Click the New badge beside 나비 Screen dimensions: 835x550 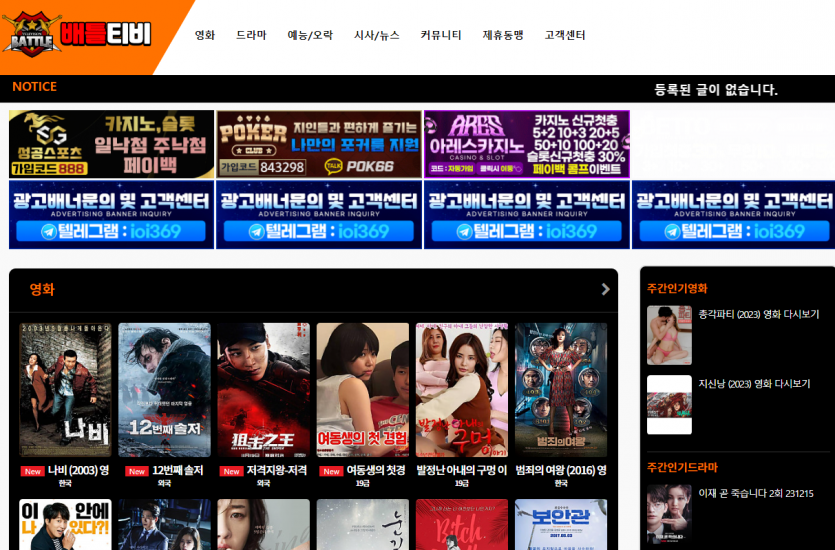click(x=32, y=471)
